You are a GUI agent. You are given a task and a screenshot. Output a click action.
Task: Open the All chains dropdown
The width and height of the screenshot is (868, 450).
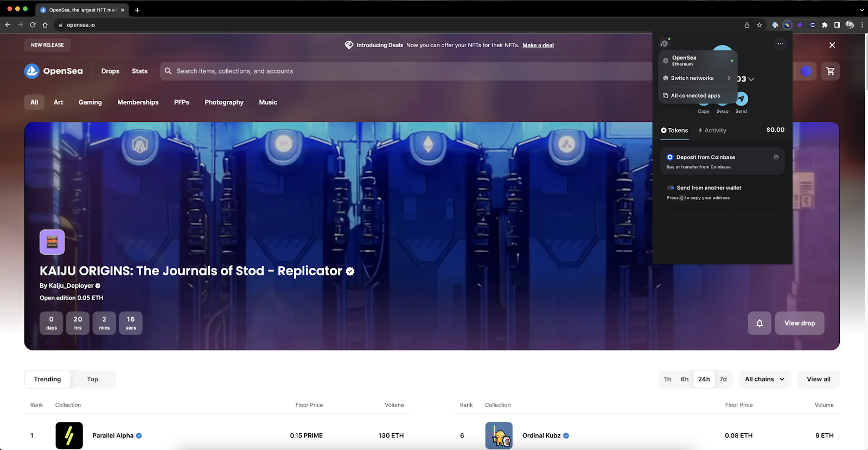pyautogui.click(x=765, y=379)
